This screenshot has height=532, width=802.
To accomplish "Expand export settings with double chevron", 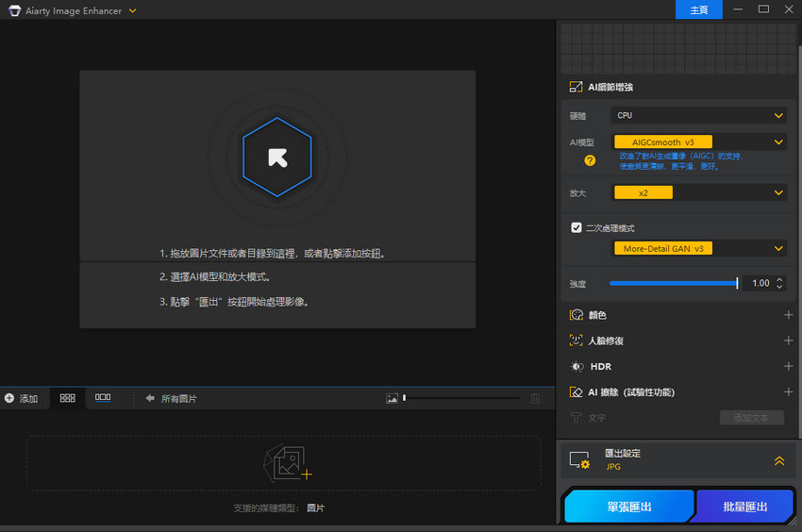I will 779,461.
